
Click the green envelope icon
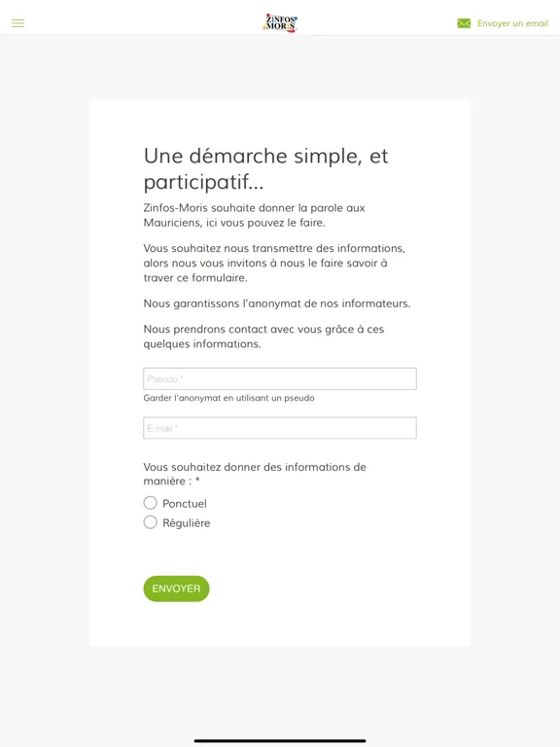click(464, 23)
